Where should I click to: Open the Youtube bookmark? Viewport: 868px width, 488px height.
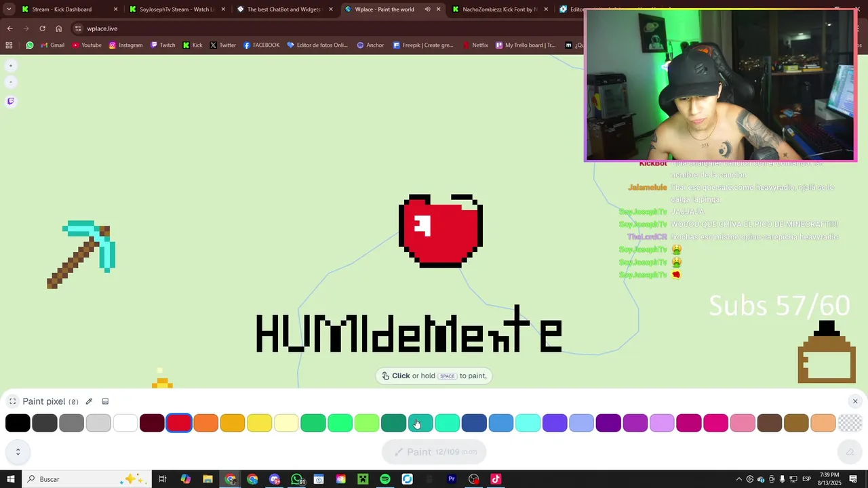[x=87, y=45]
